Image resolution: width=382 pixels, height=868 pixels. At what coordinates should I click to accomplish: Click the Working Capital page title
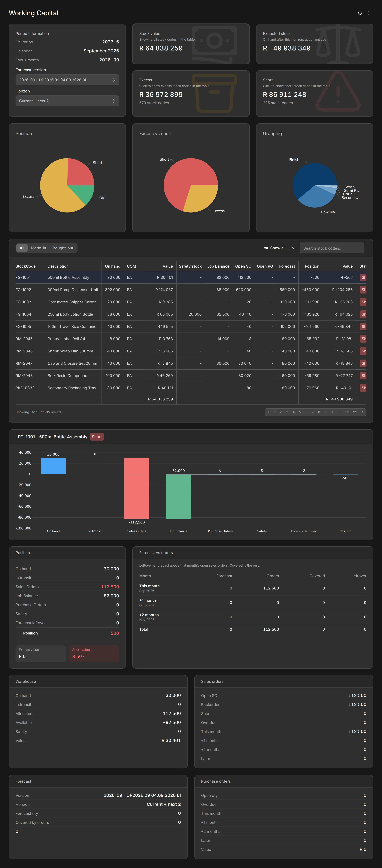33,13
